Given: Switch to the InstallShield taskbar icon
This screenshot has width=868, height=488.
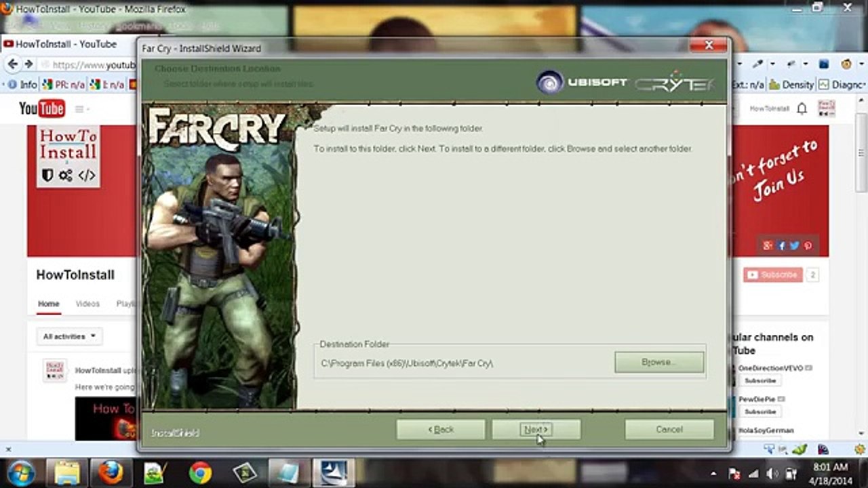Looking at the screenshot, I should (333, 472).
